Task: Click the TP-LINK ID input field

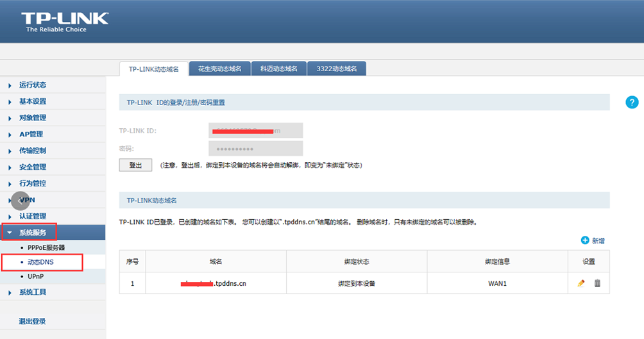Action: click(255, 131)
